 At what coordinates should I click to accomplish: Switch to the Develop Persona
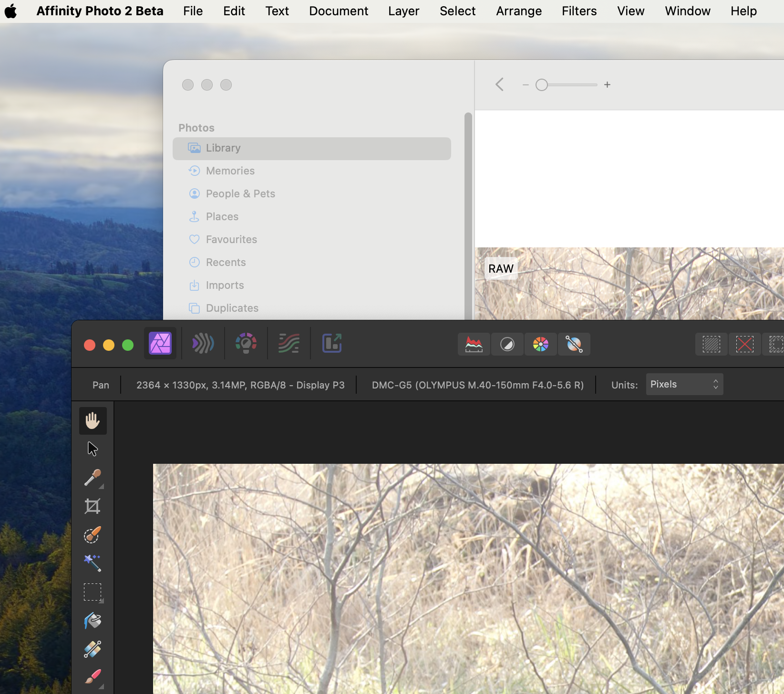pyautogui.click(x=246, y=343)
